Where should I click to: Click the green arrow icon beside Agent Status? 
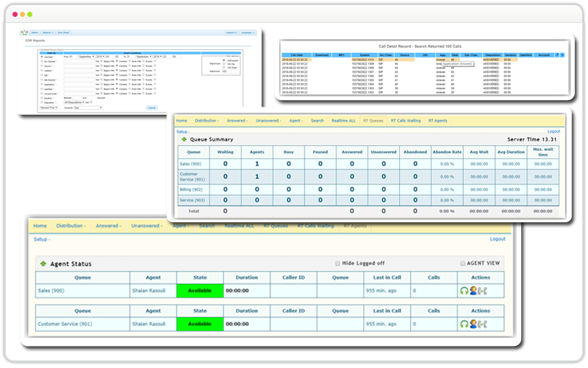[x=43, y=263]
